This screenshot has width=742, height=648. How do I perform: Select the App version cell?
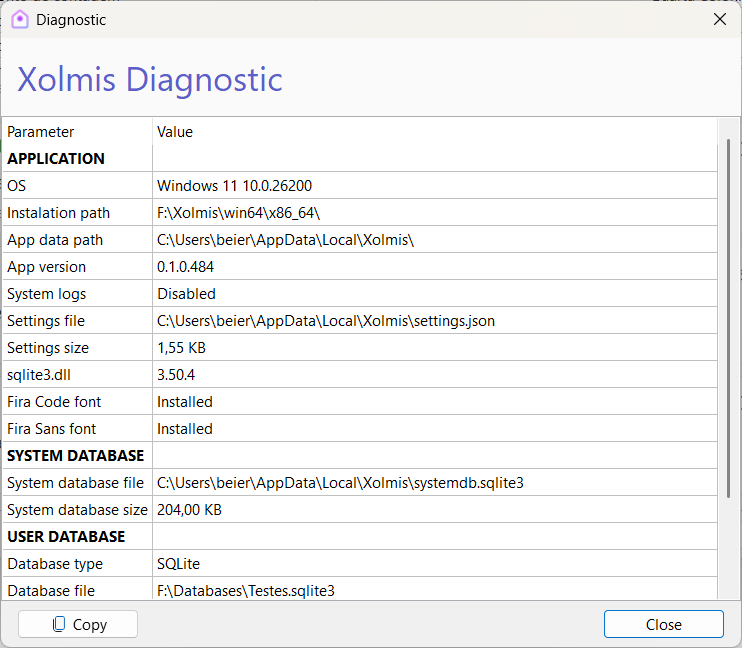point(78,266)
